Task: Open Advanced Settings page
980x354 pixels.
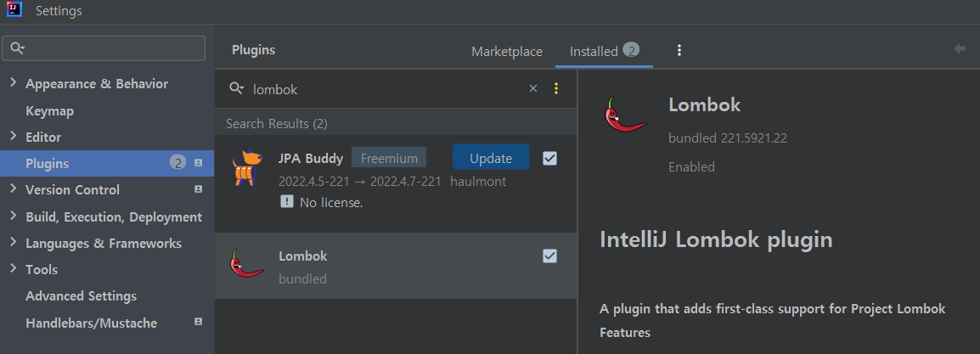Action: point(81,296)
